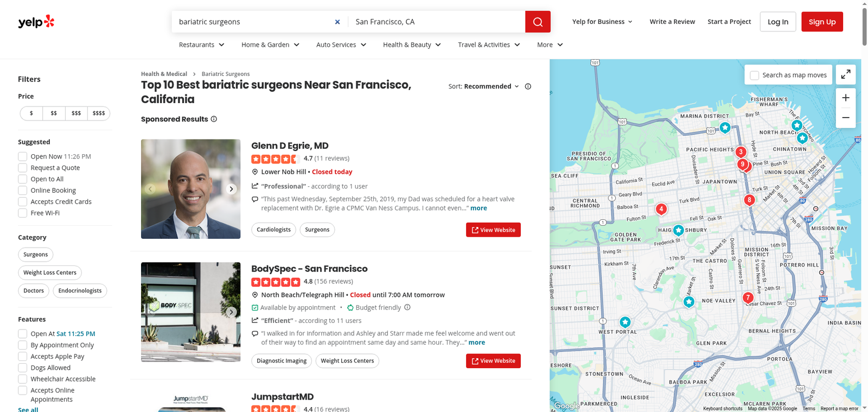Click map pin number 9

point(743,164)
